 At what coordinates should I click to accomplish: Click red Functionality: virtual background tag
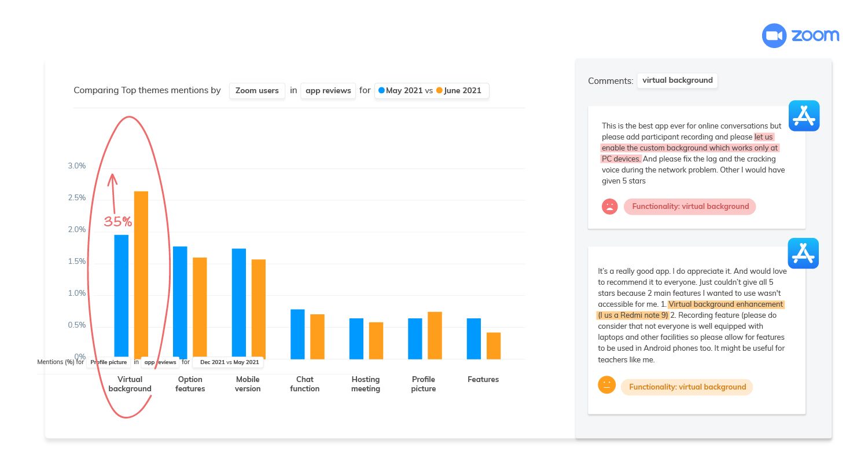coord(690,207)
